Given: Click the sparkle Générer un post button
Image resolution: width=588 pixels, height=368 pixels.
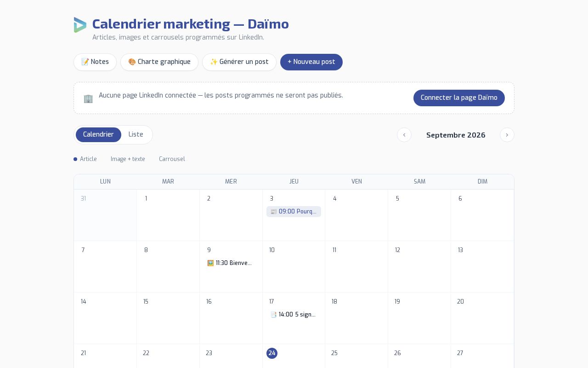Looking at the screenshot, I should tap(239, 62).
